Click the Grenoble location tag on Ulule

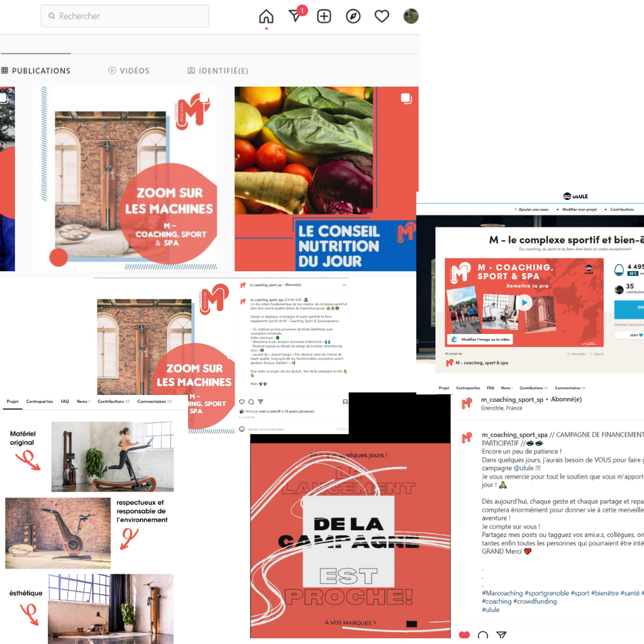pyautogui.click(x=576, y=353)
